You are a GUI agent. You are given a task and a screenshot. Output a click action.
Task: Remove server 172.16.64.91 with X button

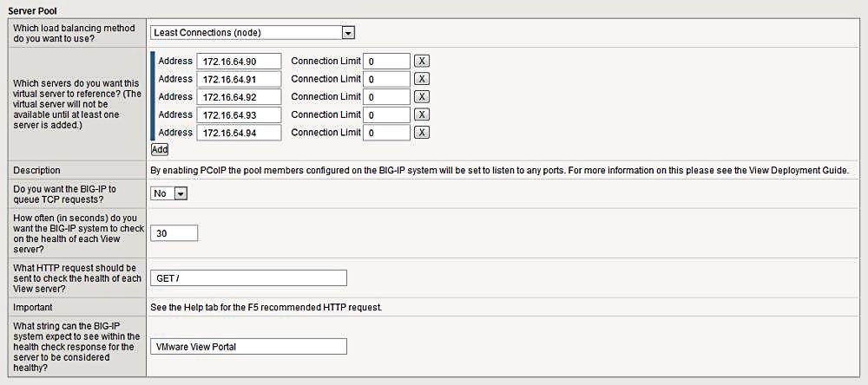(422, 79)
